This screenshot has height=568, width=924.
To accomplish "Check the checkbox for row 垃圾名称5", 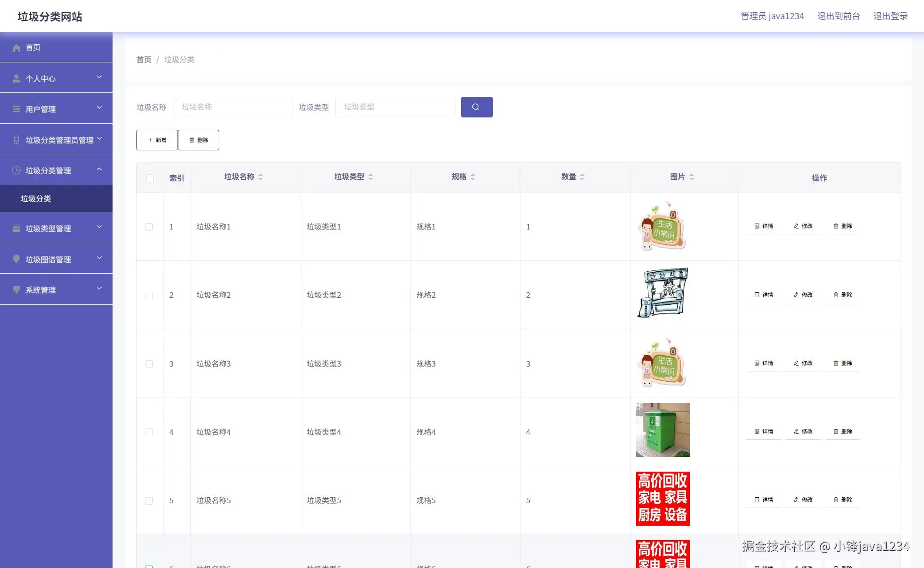I will [x=149, y=501].
